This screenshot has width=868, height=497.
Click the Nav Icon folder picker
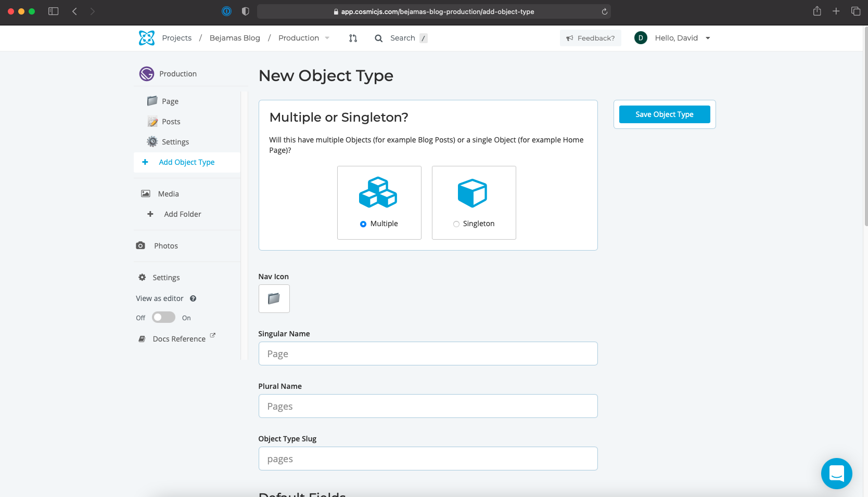coord(274,298)
